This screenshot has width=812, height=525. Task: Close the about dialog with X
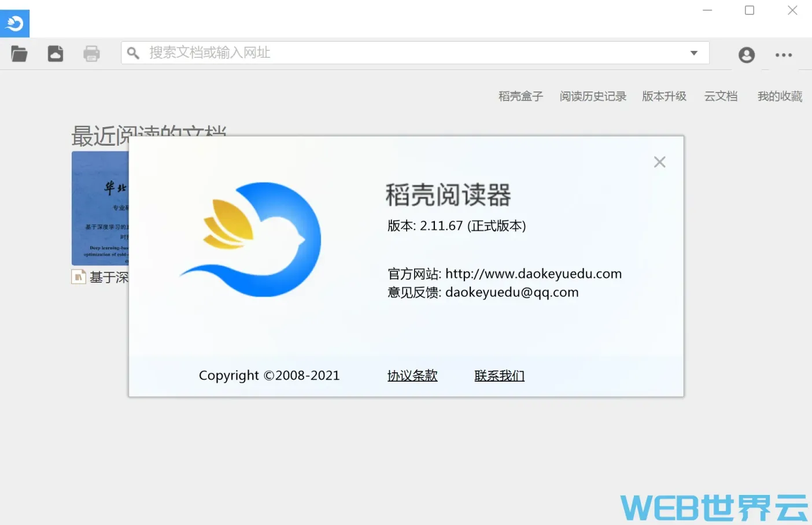pyautogui.click(x=659, y=162)
